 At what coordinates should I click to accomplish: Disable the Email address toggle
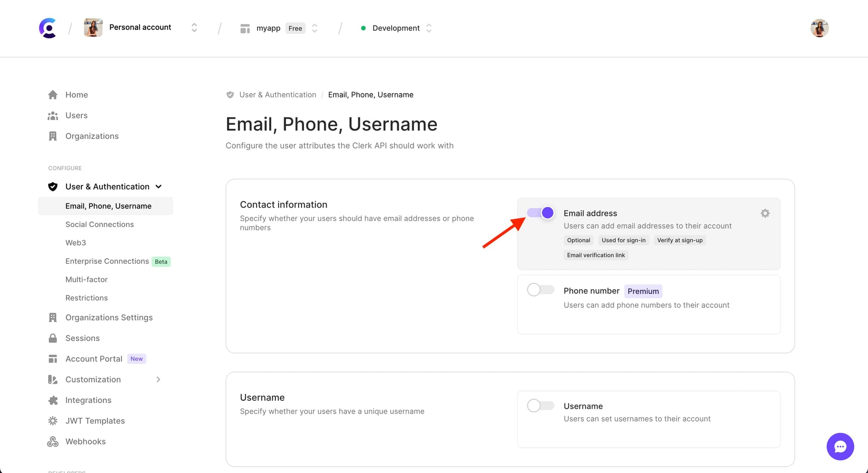(x=540, y=213)
